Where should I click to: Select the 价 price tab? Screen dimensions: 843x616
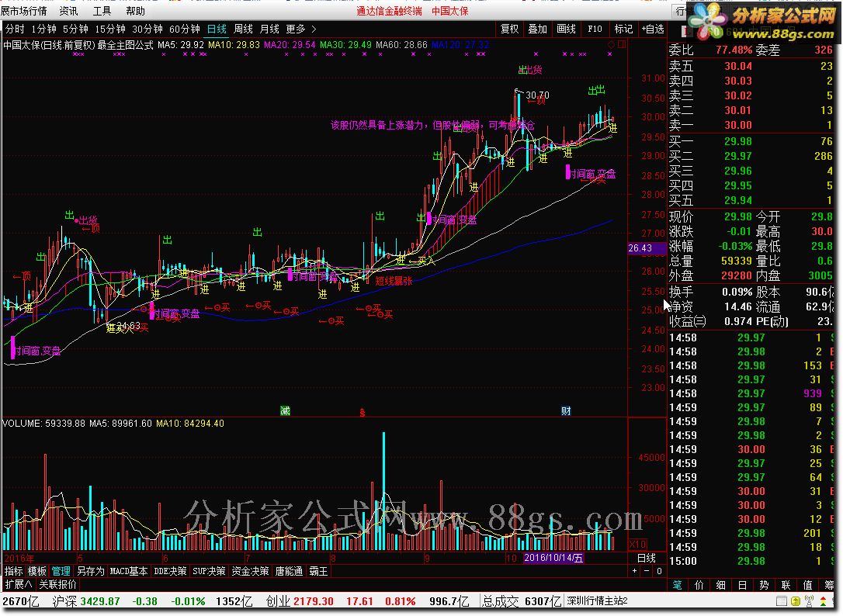coord(699,585)
